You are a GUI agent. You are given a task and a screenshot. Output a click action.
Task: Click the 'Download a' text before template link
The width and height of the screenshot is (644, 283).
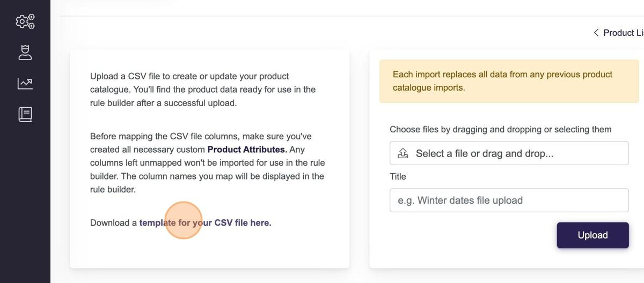tap(113, 222)
